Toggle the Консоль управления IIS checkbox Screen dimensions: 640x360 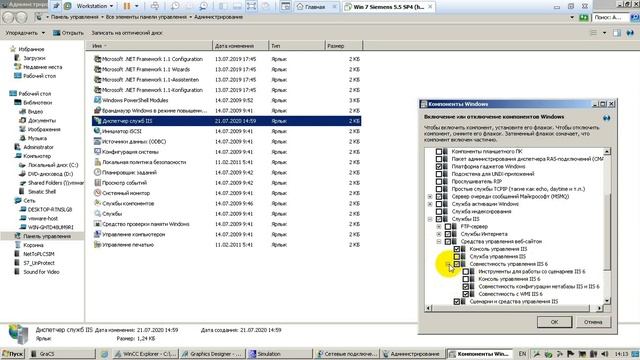[x=457, y=249]
